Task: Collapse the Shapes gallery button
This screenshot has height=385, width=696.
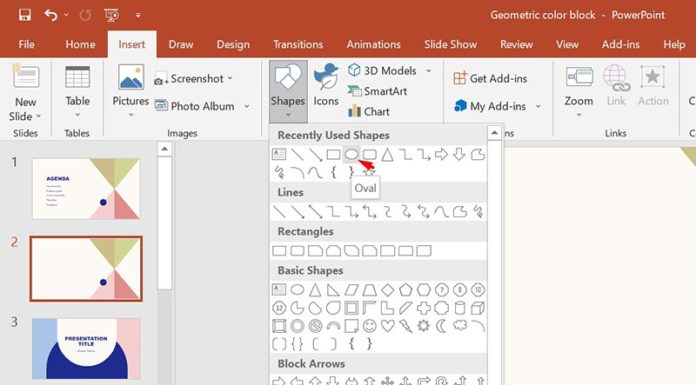Action: 288,91
